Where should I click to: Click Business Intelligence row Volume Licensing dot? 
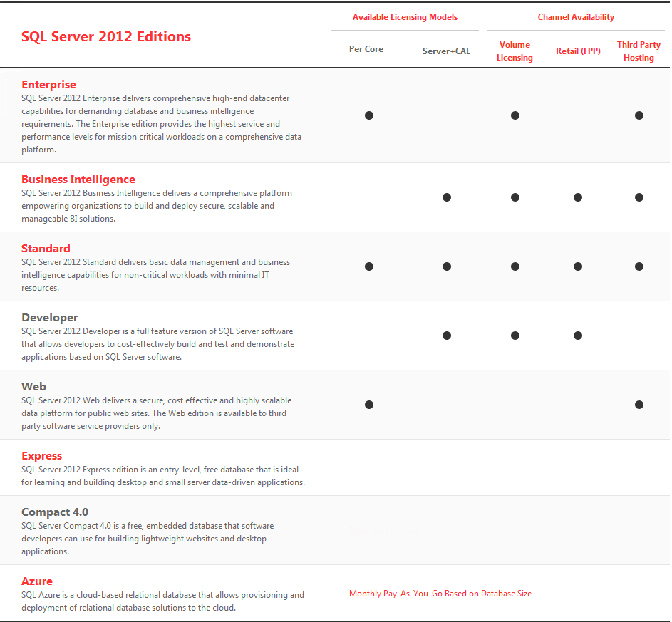coord(515,197)
